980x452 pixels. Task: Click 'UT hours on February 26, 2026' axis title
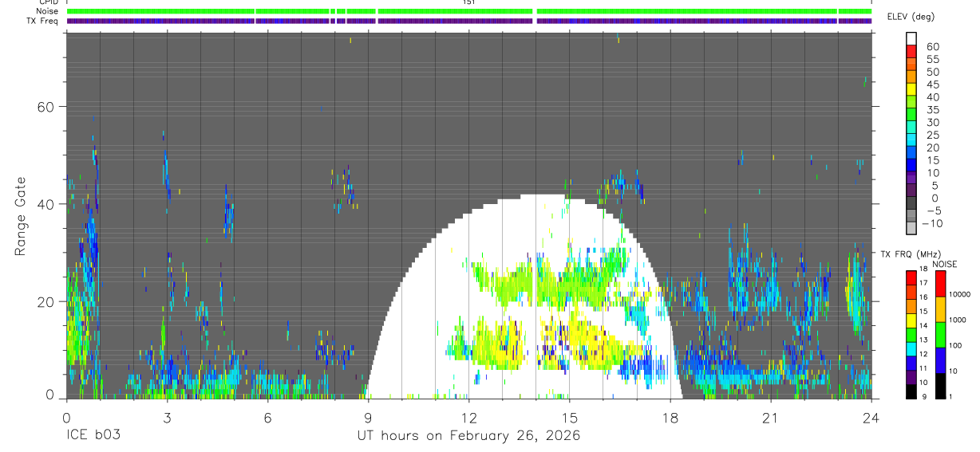tap(468, 435)
